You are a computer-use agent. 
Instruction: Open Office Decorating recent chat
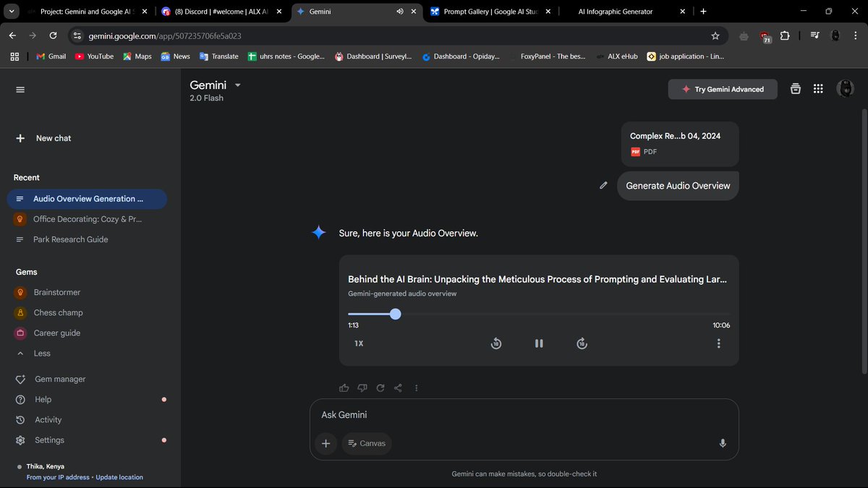click(x=87, y=219)
